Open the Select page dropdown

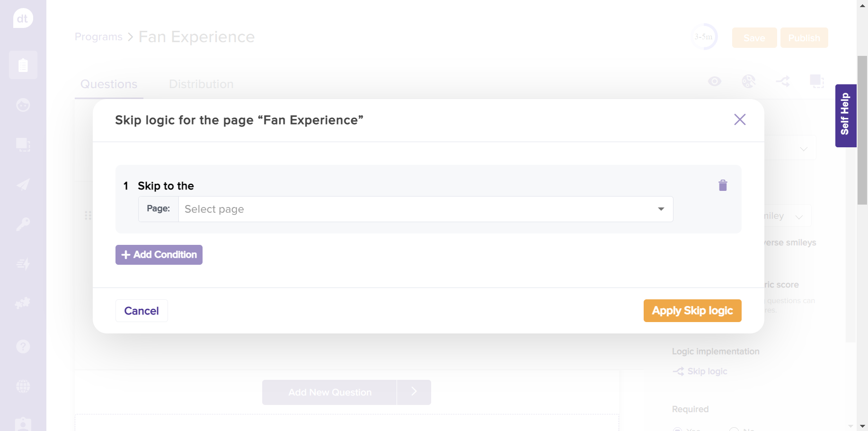pyautogui.click(x=425, y=209)
